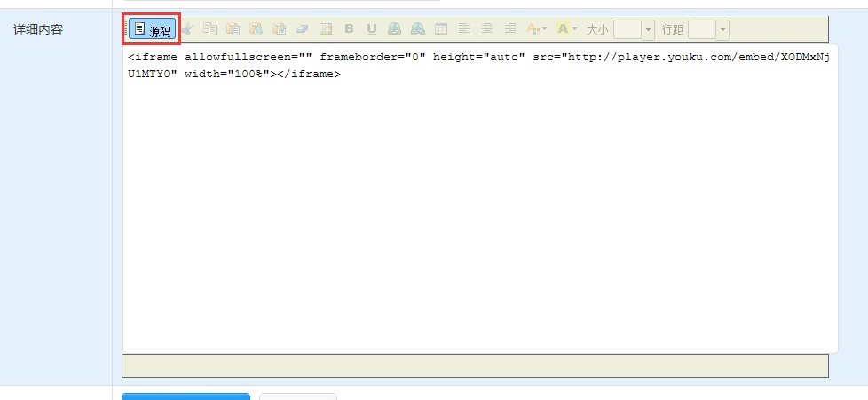Open the 大小 font size dropdown
This screenshot has width=868, height=400.
[x=634, y=29]
